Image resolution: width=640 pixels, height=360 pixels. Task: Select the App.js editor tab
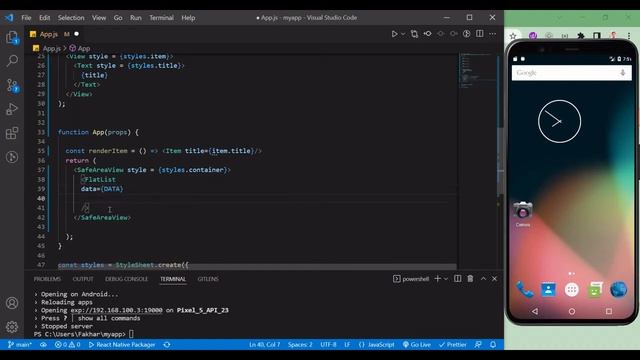(53, 34)
